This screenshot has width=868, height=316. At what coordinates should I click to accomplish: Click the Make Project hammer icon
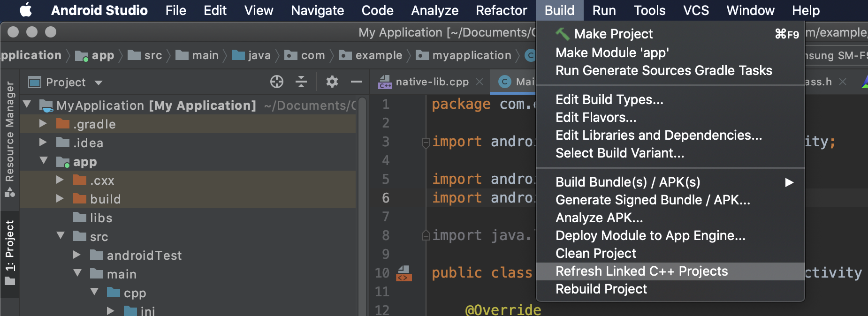[x=562, y=34]
